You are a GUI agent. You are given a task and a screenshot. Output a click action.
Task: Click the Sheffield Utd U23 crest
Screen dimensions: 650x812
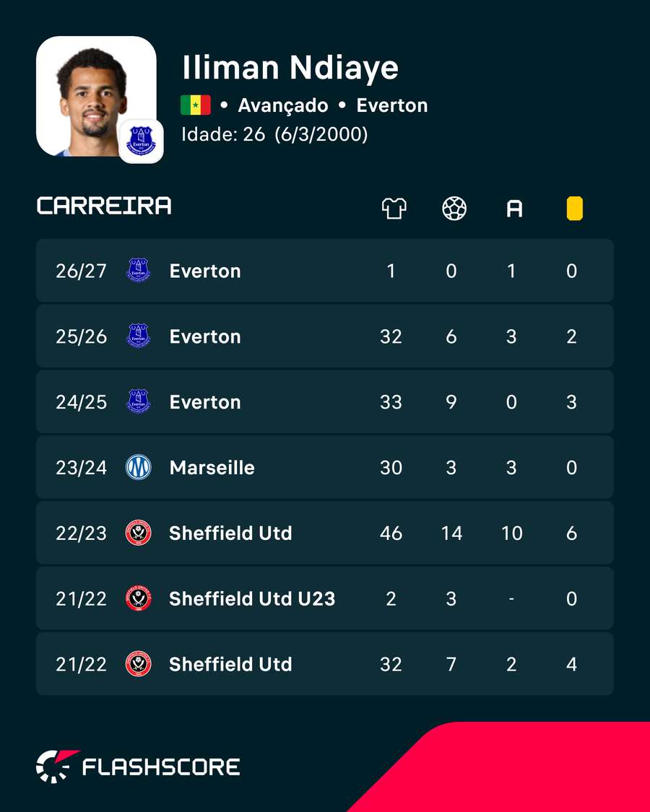click(139, 598)
